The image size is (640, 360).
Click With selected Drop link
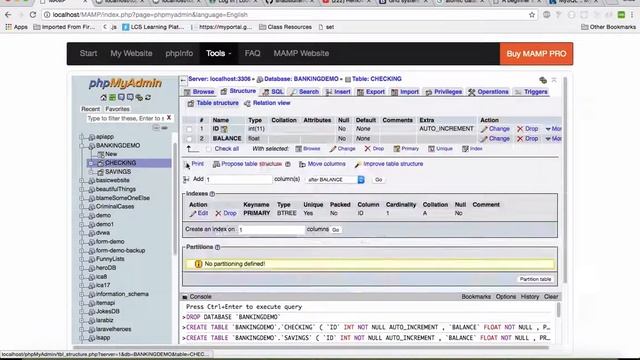(x=374, y=149)
